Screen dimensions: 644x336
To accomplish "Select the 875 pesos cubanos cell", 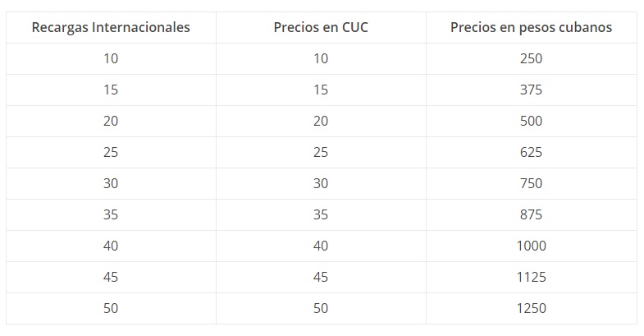I will [531, 214].
